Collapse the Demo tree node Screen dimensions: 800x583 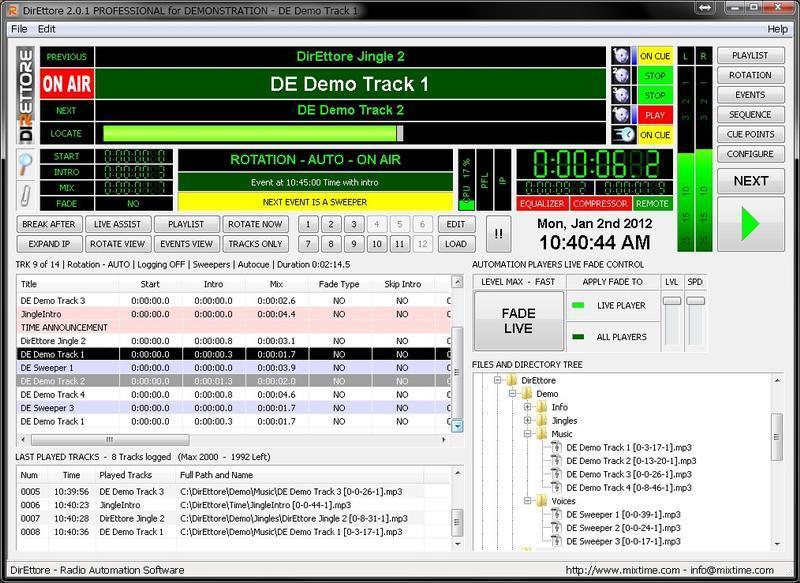512,394
